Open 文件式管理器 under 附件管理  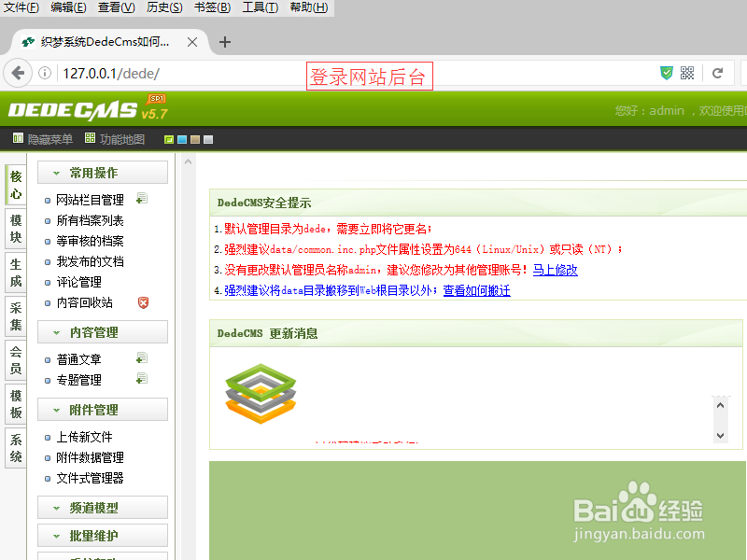point(90,478)
